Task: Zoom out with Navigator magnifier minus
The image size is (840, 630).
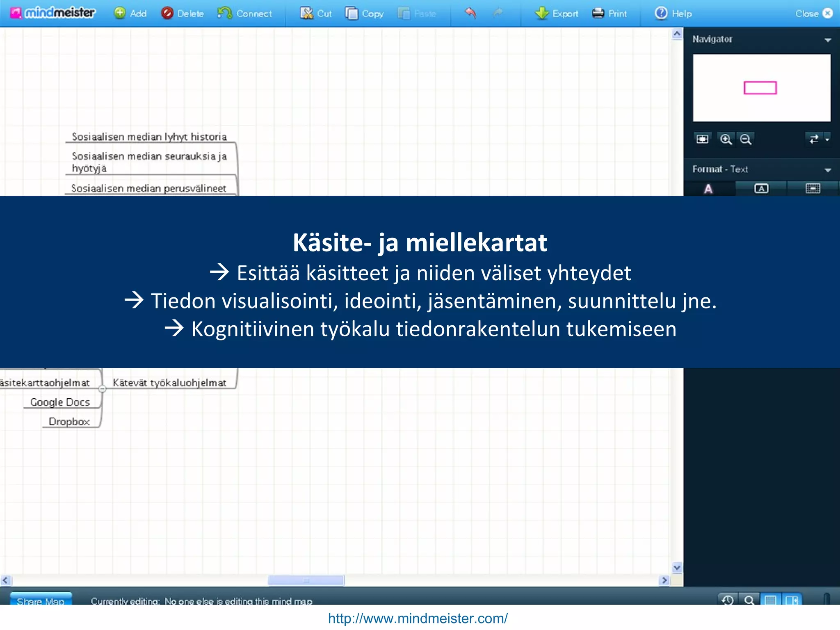Action: tap(745, 139)
